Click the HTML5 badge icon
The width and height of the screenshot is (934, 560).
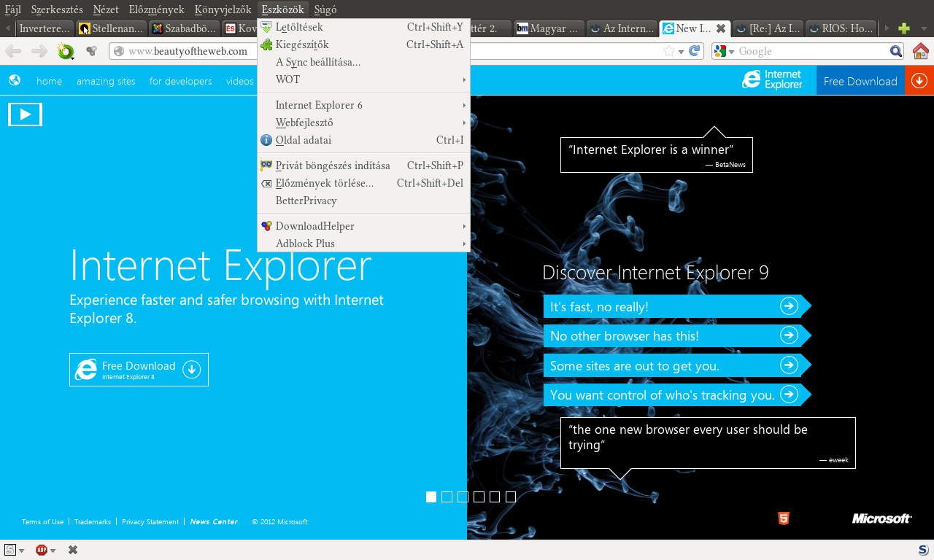[x=783, y=518]
